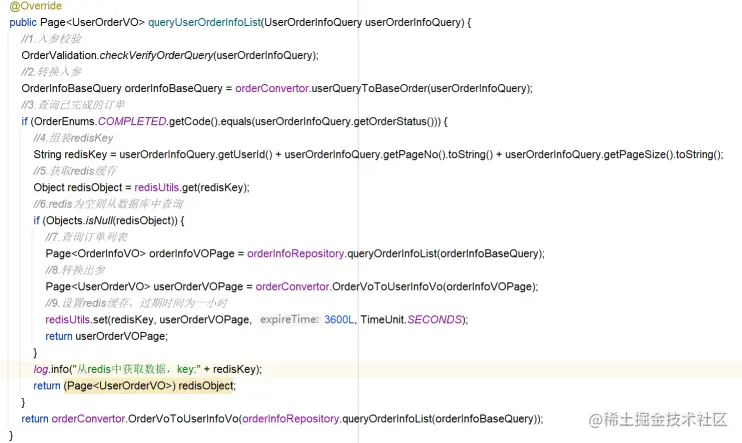Place cursor on 'Object redisObject' declaration
Viewport: 742px width, 443px height.
coord(78,187)
